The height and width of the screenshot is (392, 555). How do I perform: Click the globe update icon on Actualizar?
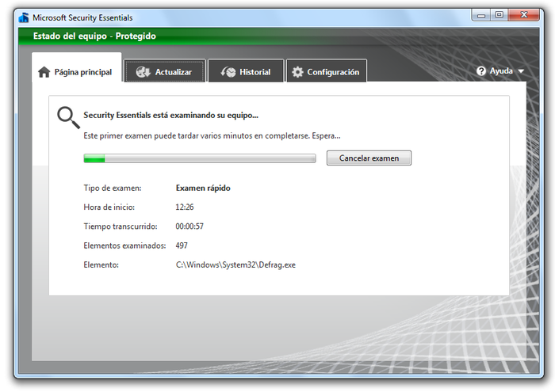pos(143,72)
